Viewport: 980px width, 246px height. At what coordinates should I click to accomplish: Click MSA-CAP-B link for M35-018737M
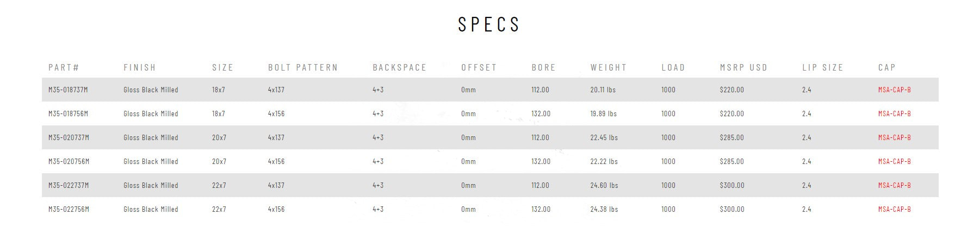[x=894, y=90]
